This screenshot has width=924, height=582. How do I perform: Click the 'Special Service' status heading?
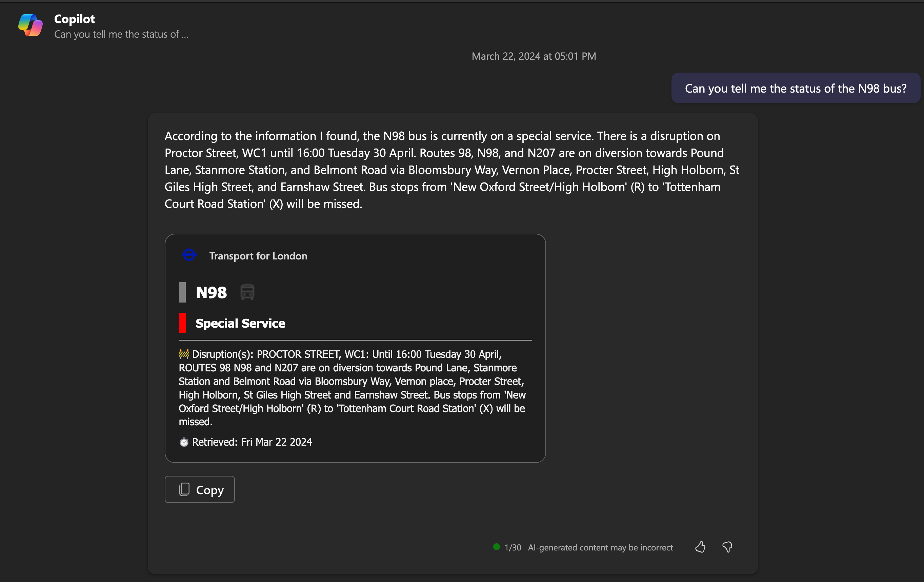pos(240,323)
